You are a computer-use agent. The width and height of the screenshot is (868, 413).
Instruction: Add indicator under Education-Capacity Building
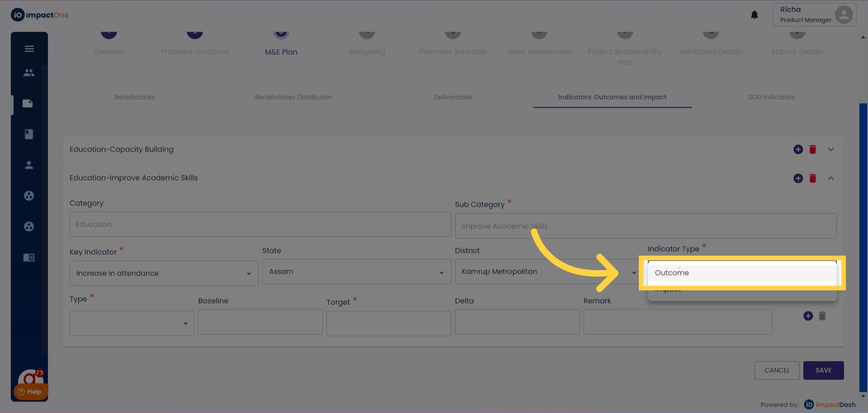(798, 149)
